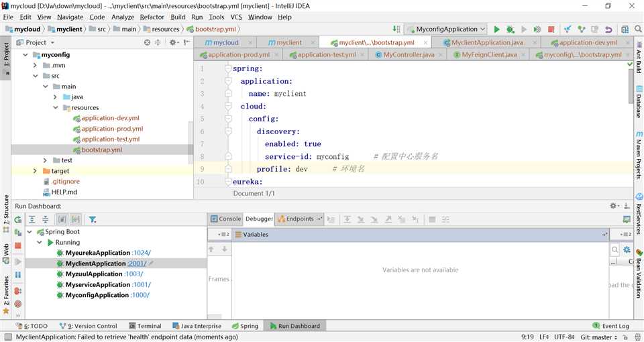The image size is (644, 342).
Task: Pause program with the Run Dashboard pause icon
Action: [17, 275]
